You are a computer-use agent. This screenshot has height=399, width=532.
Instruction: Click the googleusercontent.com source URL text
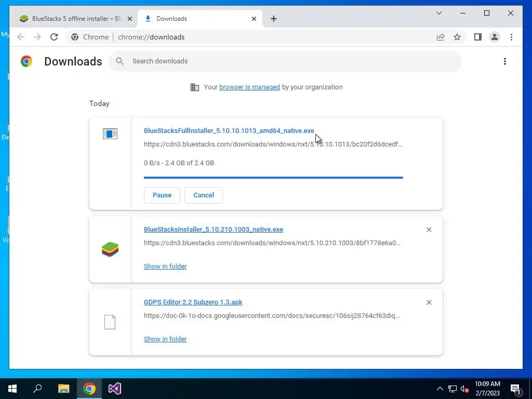(272, 315)
